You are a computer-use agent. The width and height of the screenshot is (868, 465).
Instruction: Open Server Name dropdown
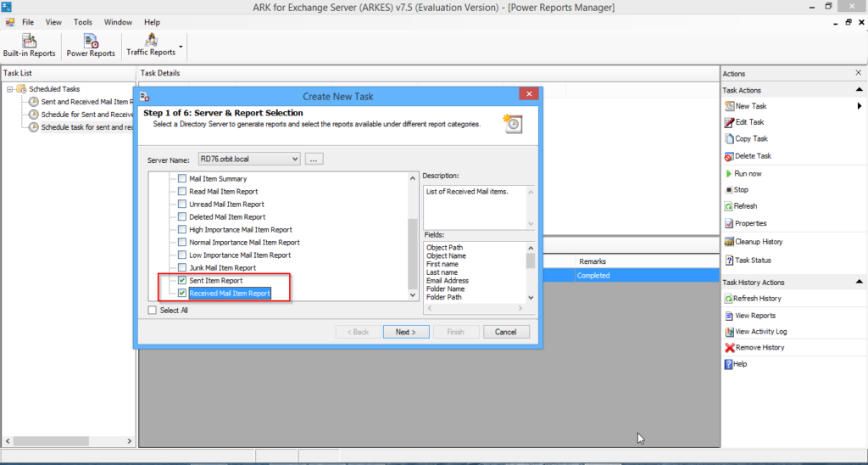click(x=249, y=159)
